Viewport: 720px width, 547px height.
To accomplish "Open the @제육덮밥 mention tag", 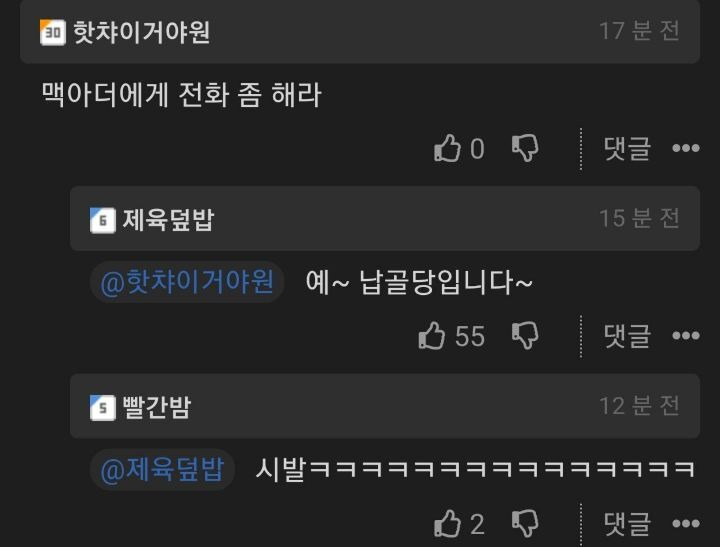I will pos(163,469).
